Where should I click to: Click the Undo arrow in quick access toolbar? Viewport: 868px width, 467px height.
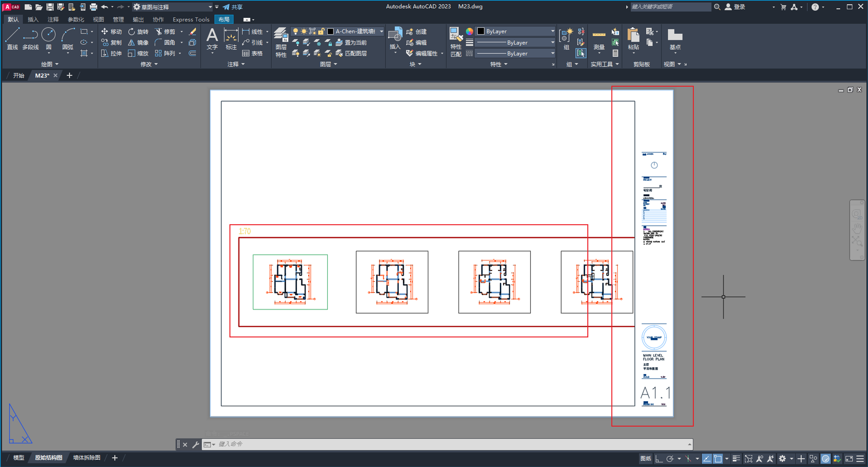pos(105,7)
